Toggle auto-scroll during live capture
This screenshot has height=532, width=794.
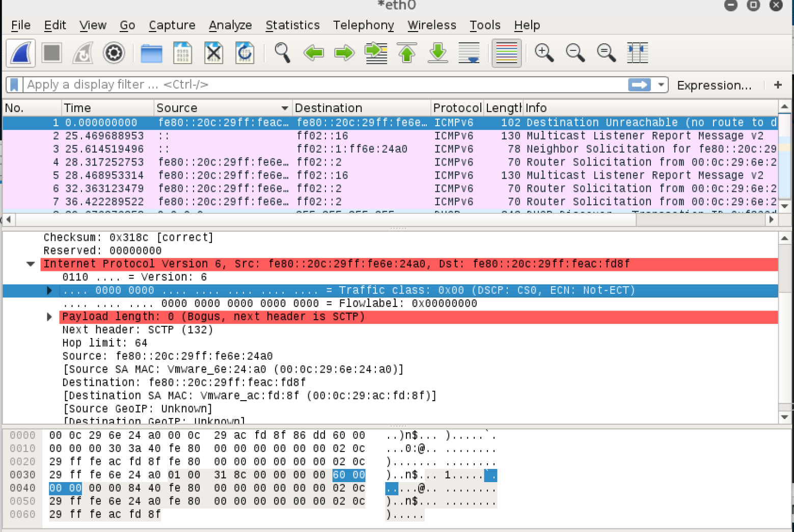click(469, 53)
